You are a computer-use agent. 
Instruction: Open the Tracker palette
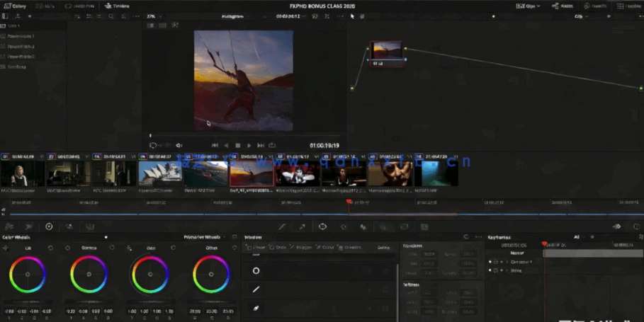pos(344,226)
